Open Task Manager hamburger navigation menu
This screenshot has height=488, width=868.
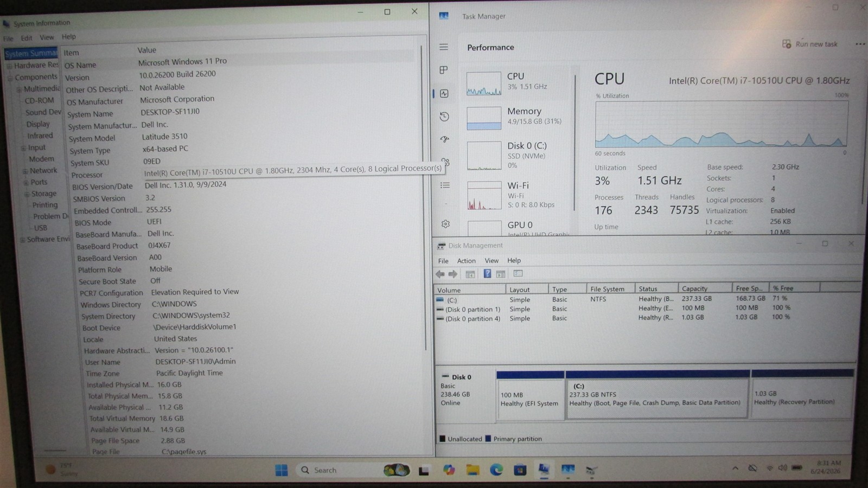(x=444, y=47)
